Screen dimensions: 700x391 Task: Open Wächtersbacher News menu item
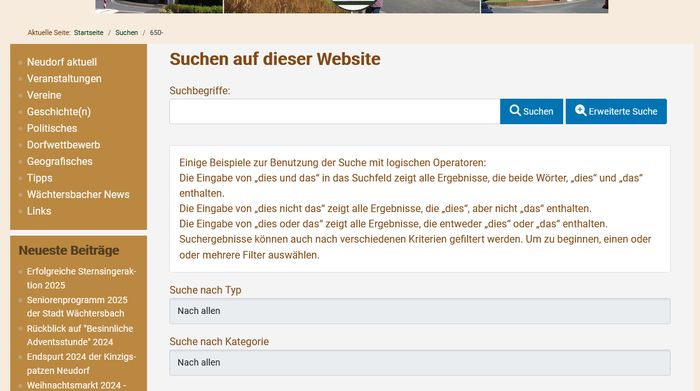(78, 194)
